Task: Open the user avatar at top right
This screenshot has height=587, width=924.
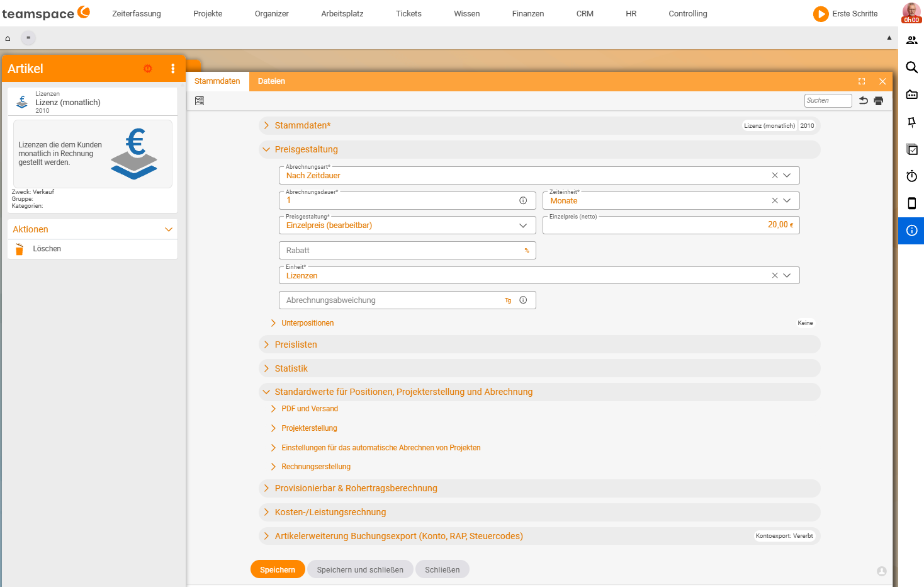Action: tap(911, 13)
